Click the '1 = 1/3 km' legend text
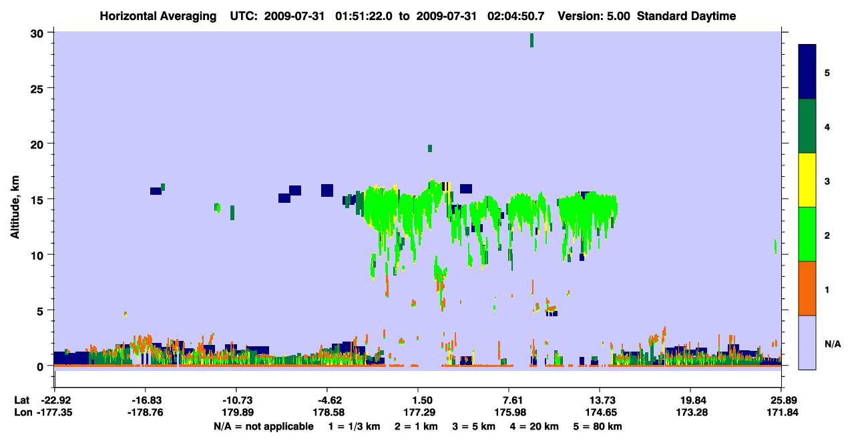The image size is (868, 445). coord(353,426)
